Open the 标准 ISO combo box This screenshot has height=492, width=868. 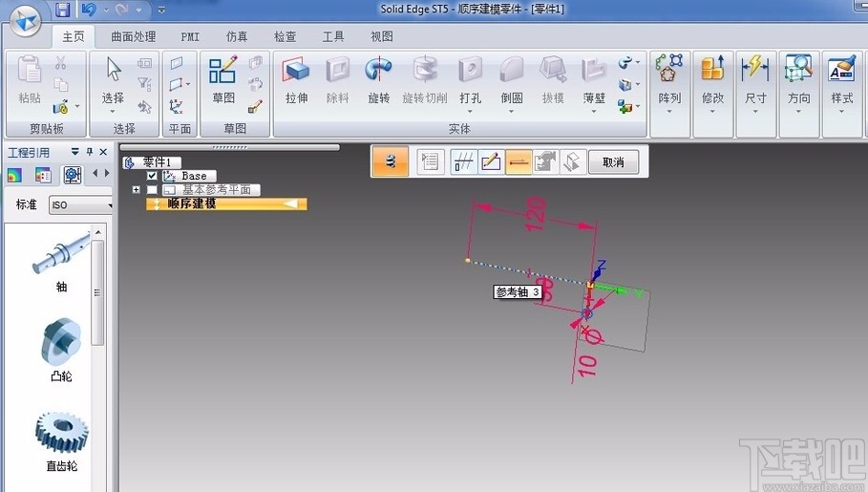coord(81,205)
